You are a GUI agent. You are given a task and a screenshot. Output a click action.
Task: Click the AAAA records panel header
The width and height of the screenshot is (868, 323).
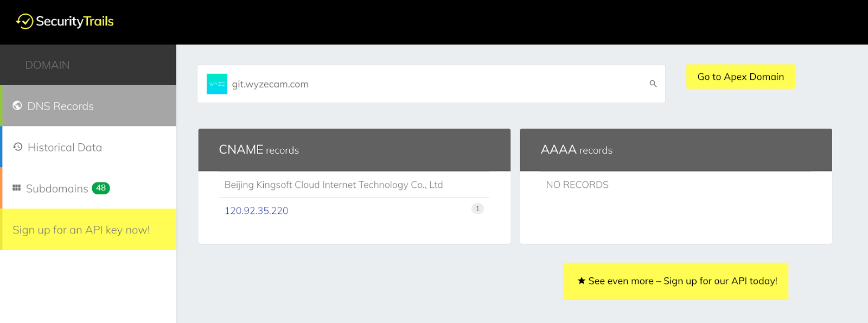pyautogui.click(x=676, y=150)
